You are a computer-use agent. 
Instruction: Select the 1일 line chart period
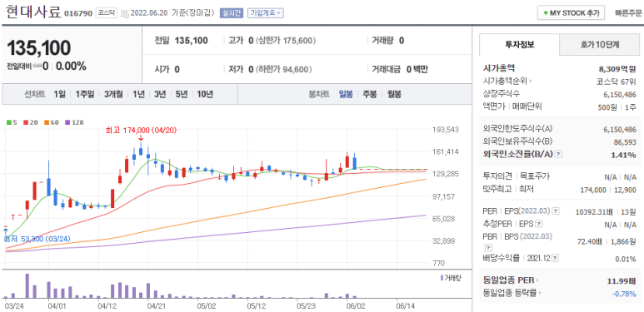click(59, 94)
